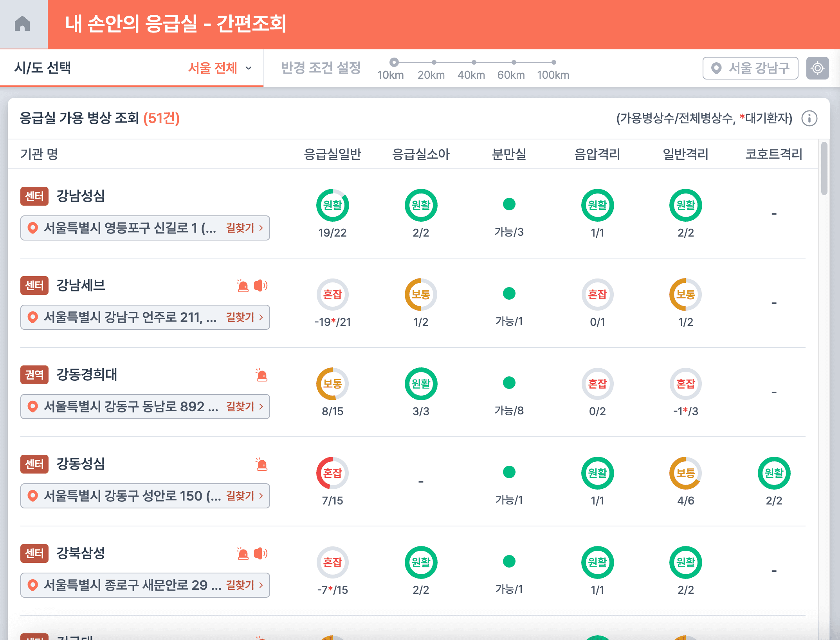Click the 응급실일반 column header
The width and height of the screenshot is (840, 640).
(x=332, y=154)
